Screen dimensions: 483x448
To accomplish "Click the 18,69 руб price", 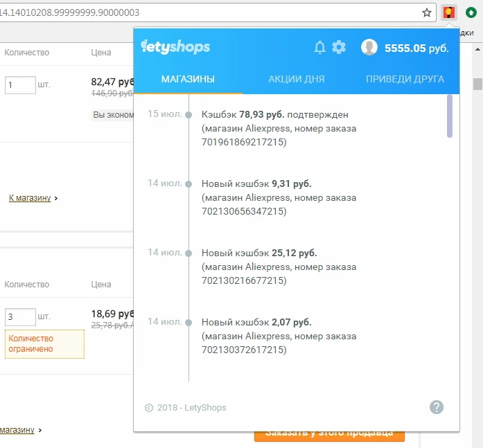I will pos(112,314).
